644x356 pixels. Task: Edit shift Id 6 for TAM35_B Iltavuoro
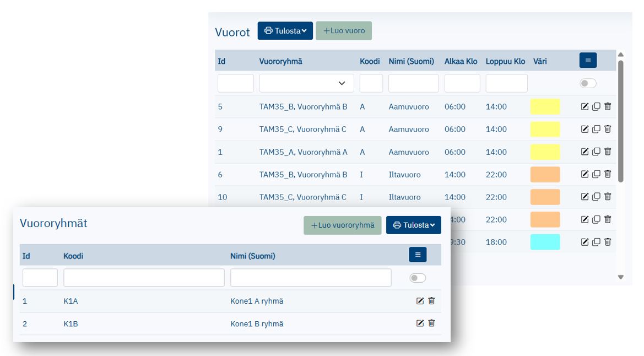tap(585, 174)
